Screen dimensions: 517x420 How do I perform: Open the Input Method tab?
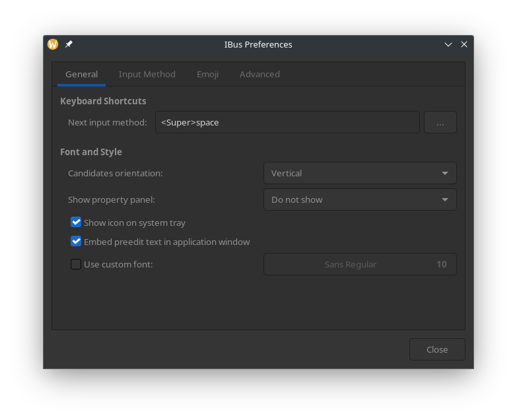point(147,75)
